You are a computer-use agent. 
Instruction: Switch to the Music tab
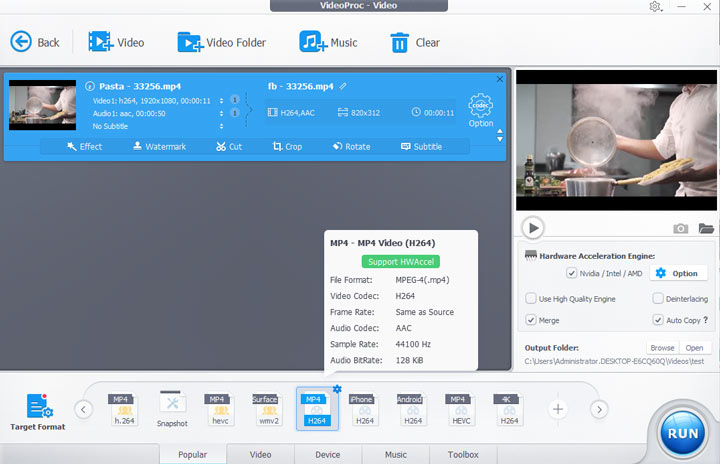point(396,454)
